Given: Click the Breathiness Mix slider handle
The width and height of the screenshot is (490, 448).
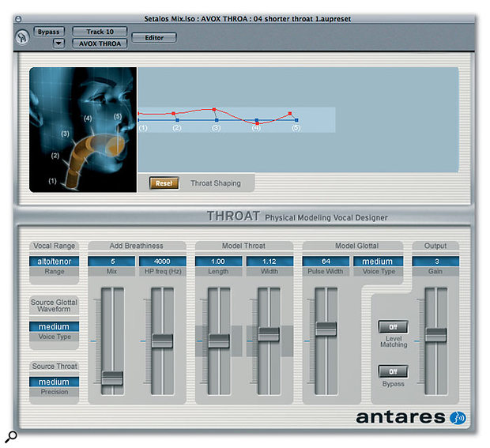Looking at the screenshot, I should [x=112, y=378].
